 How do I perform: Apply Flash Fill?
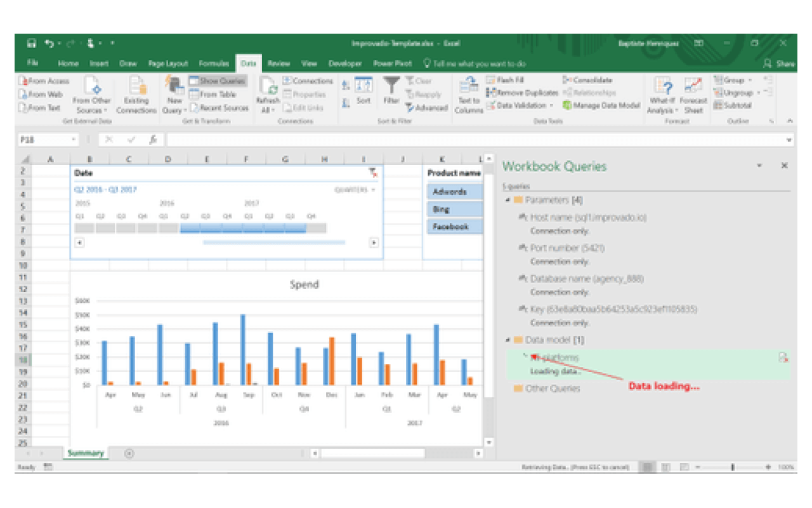pos(506,81)
